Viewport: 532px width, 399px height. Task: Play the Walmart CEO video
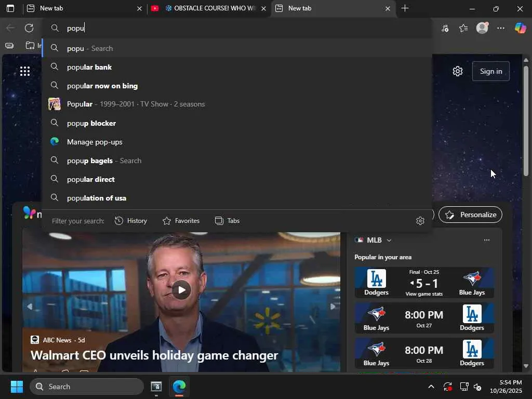click(x=181, y=290)
